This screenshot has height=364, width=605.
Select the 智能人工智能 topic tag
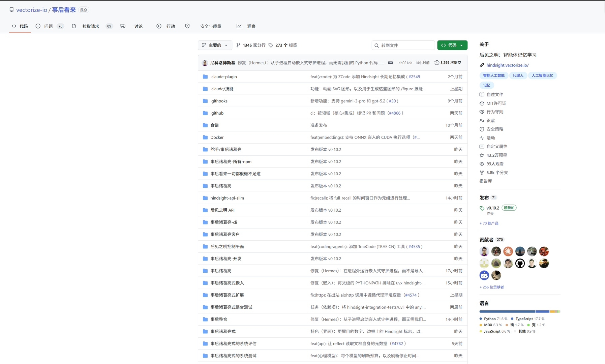494,75
